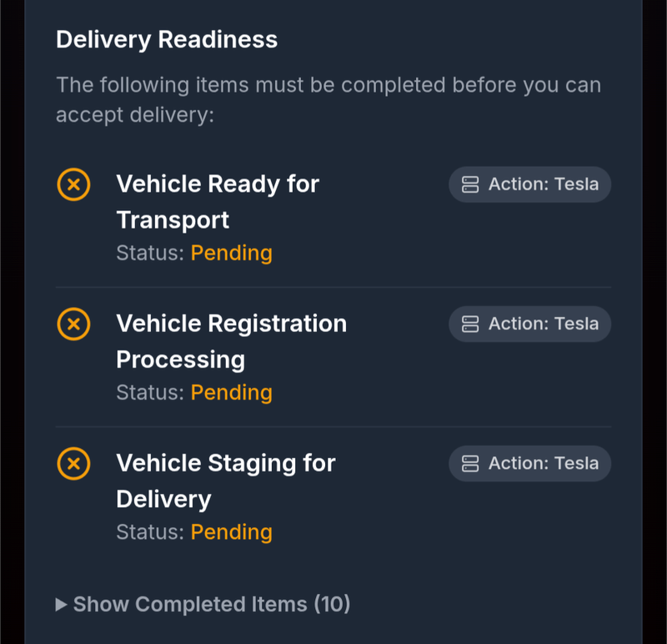Expand completed items using the triangle arrow
The width and height of the screenshot is (667, 644).
61,604
